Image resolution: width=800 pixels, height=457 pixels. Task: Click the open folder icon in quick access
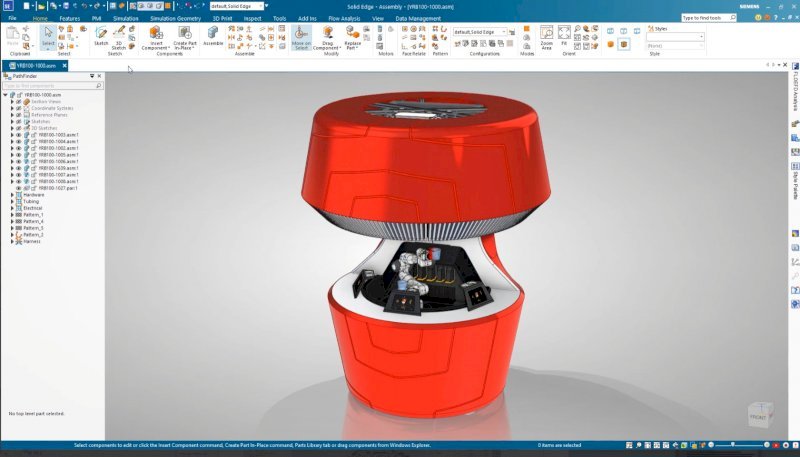coord(41,6)
